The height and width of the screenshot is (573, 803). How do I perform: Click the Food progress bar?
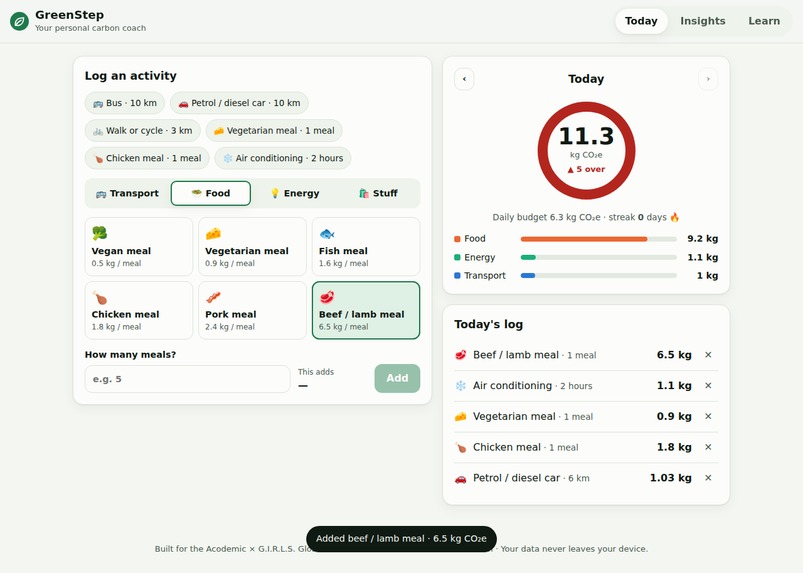599,239
